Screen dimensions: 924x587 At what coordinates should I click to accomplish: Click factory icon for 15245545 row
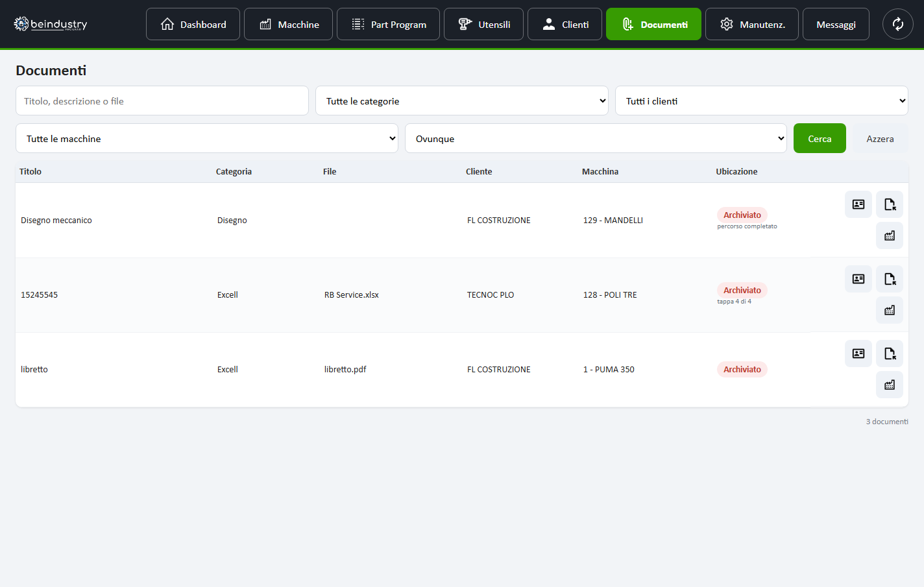coord(890,310)
